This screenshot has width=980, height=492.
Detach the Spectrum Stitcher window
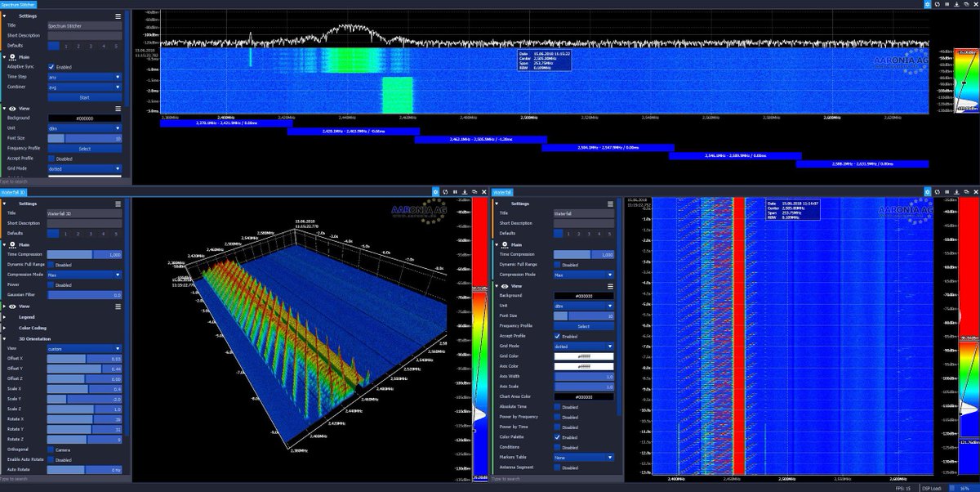(966, 4)
